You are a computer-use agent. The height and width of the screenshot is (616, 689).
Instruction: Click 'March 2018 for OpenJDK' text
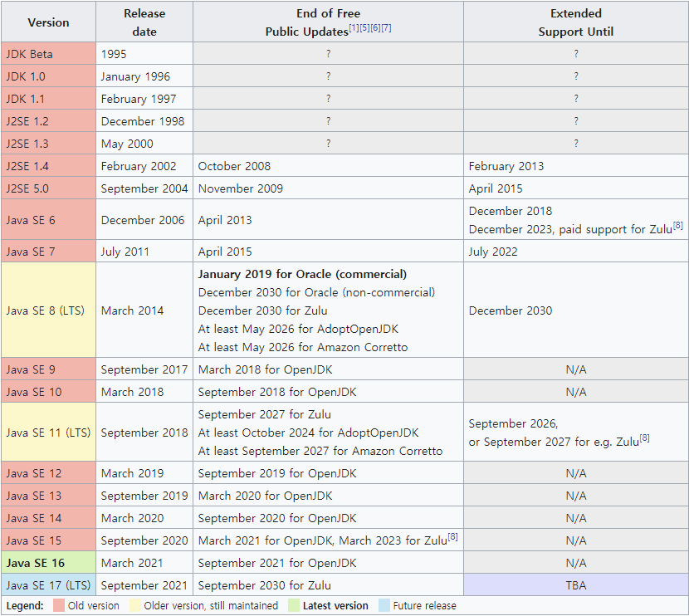click(266, 369)
